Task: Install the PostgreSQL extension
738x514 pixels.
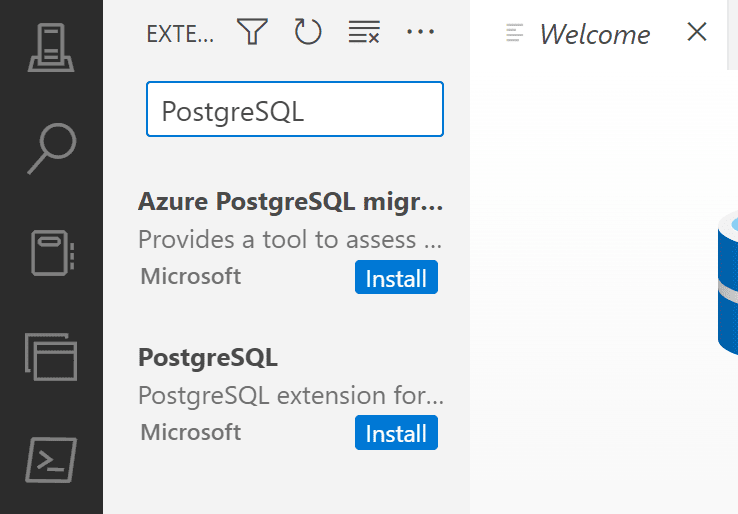Action: click(x=396, y=433)
